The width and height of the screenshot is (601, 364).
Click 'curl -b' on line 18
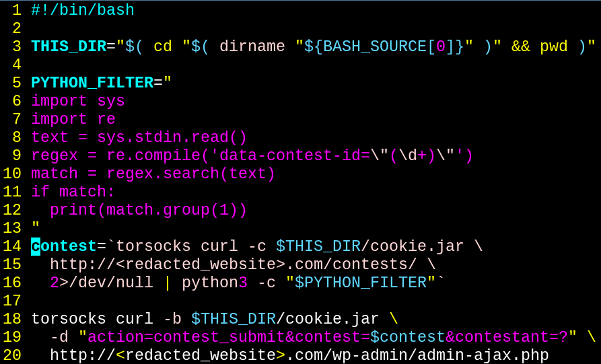pyautogui.click(x=149, y=319)
